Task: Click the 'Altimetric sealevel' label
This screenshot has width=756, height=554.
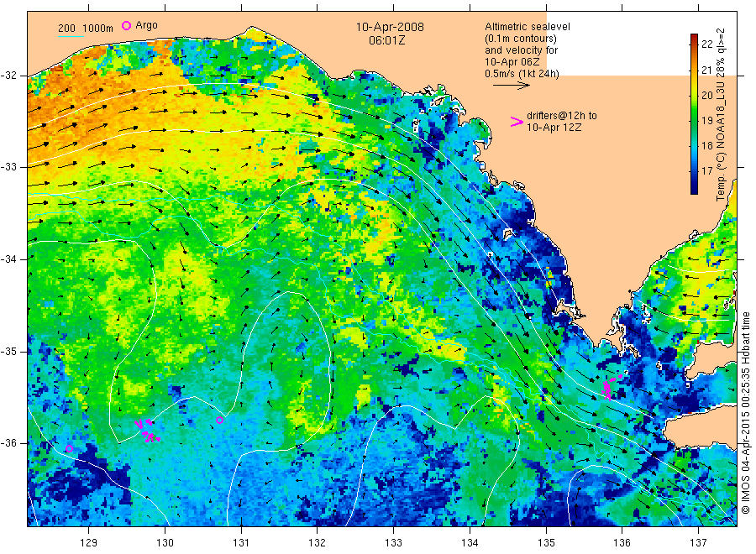Action: [527, 27]
